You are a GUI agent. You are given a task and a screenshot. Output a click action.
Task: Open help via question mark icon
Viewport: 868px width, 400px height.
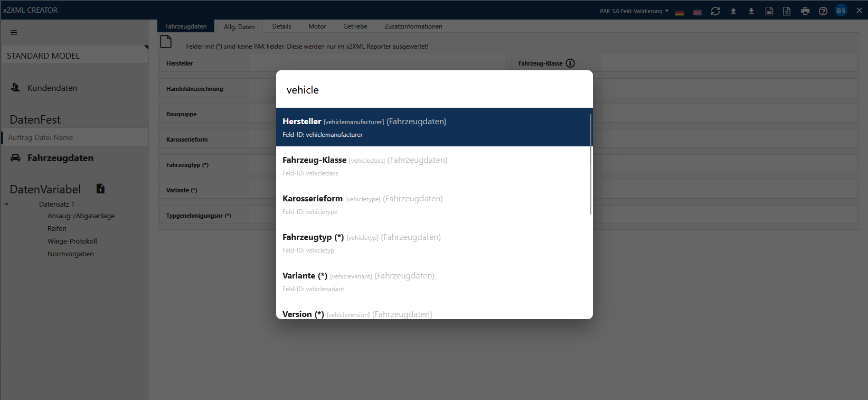pos(823,11)
